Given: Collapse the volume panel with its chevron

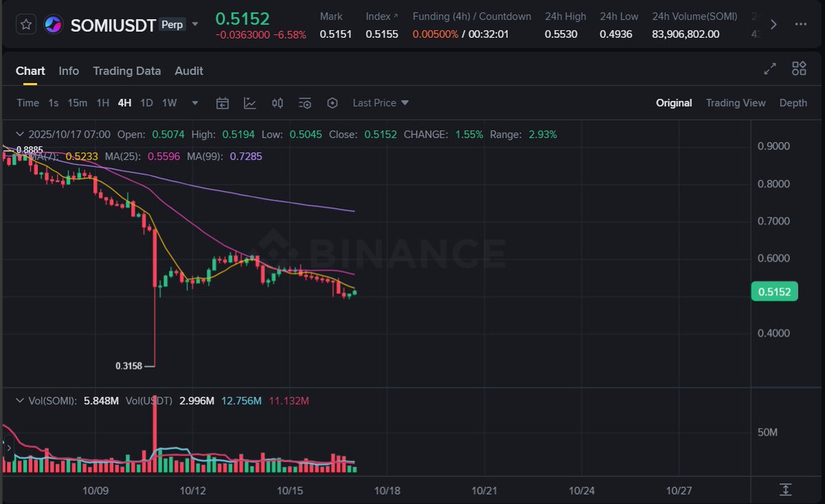Looking at the screenshot, I should [19, 400].
